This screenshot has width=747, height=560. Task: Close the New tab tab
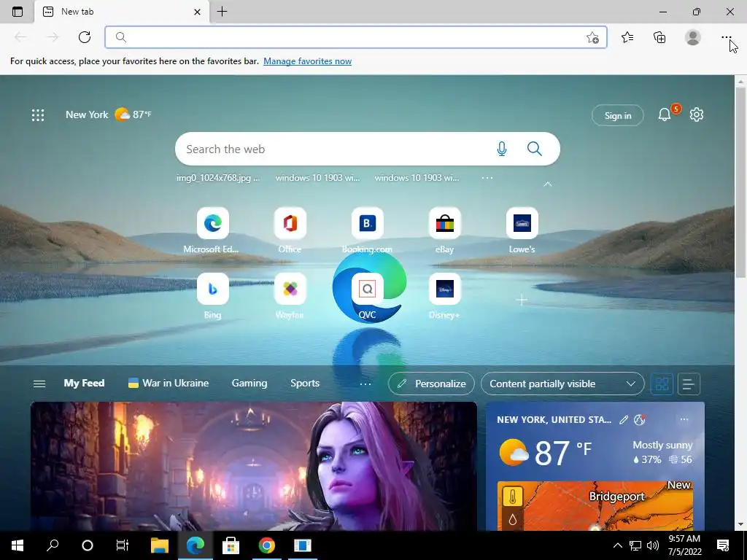tap(197, 12)
